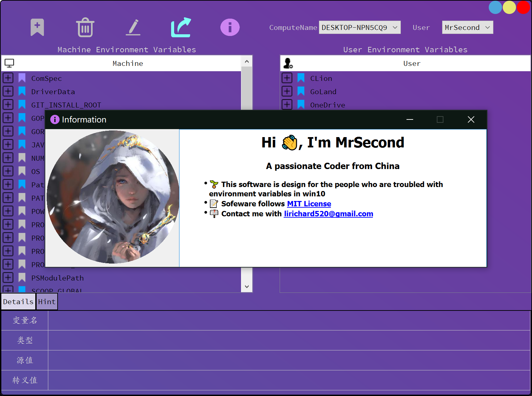Click the gray bookmark icon beside OS
This screenshot has width=532, height=396.
22,171
